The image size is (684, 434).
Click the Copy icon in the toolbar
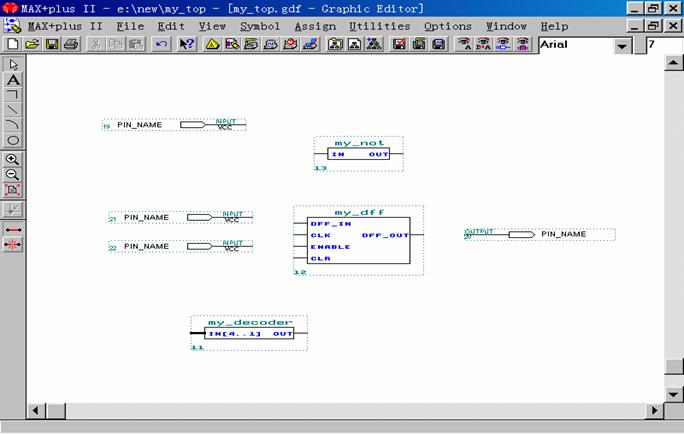click(x=116, y=44)
